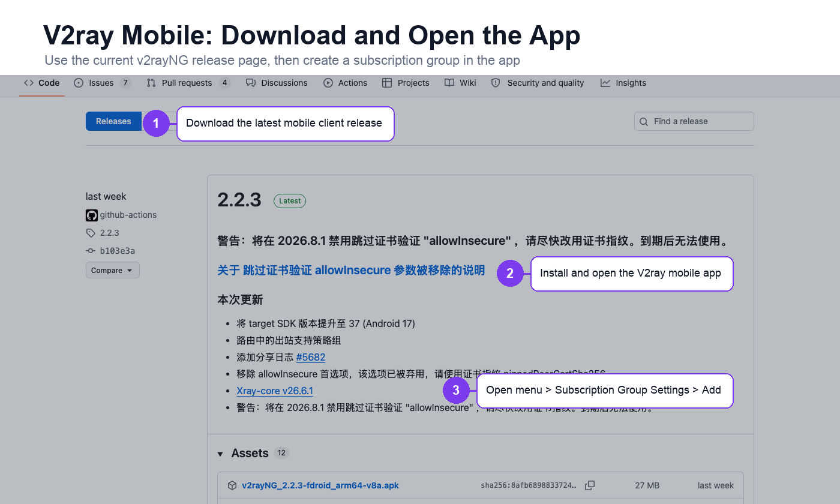Click the Issues count badge 7
Image resolution: width=840 pixels, height=504 pixels.
125,83
